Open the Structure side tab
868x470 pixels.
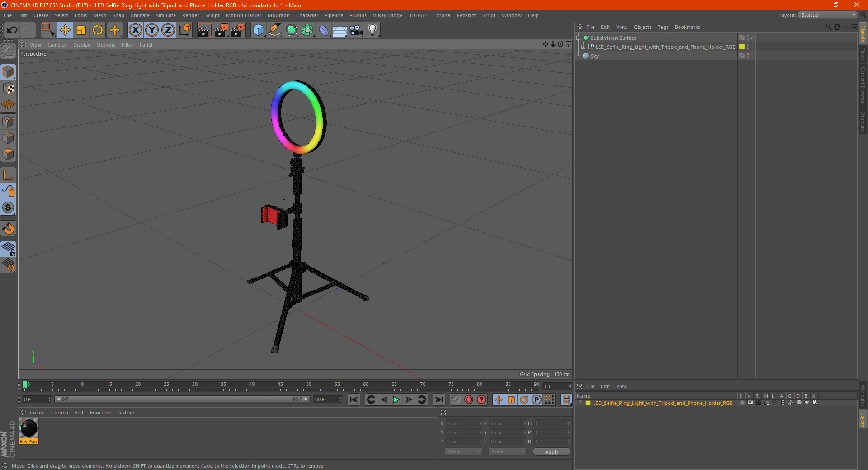click(x=863, y=122)
